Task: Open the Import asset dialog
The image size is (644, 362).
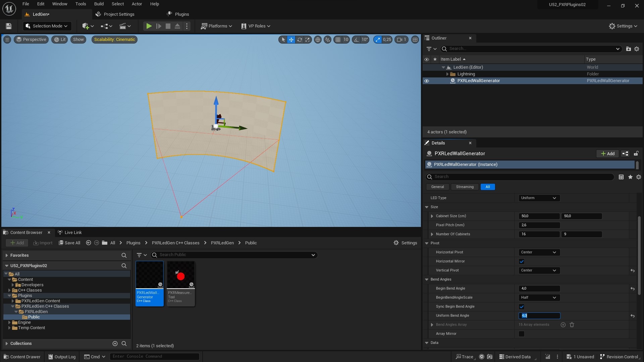Action: tap(43, 243)
